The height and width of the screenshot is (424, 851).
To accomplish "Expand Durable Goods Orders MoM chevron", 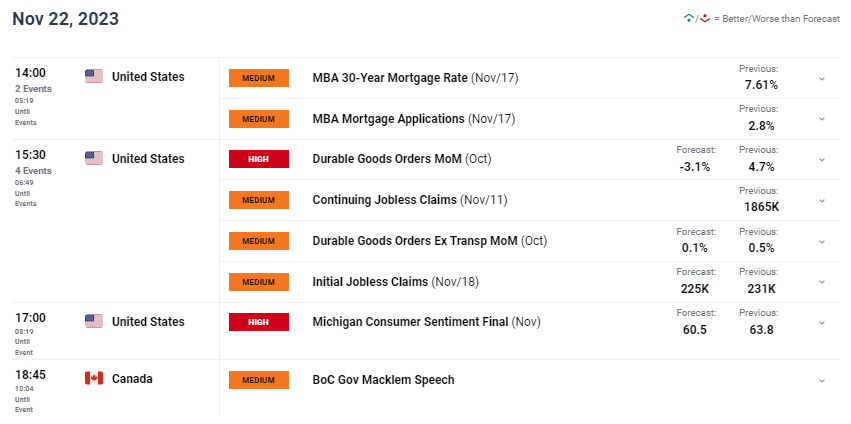I will tap(822, 160).
